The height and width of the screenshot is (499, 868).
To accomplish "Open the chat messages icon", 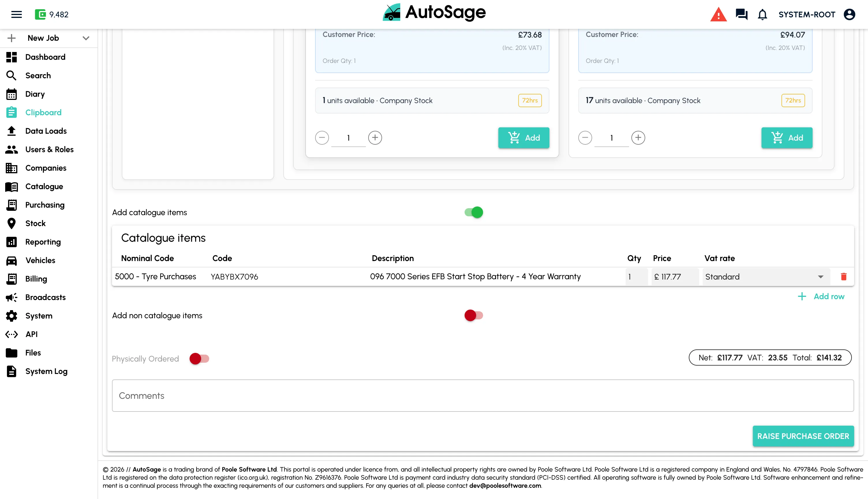I will [x=741, y=14].
